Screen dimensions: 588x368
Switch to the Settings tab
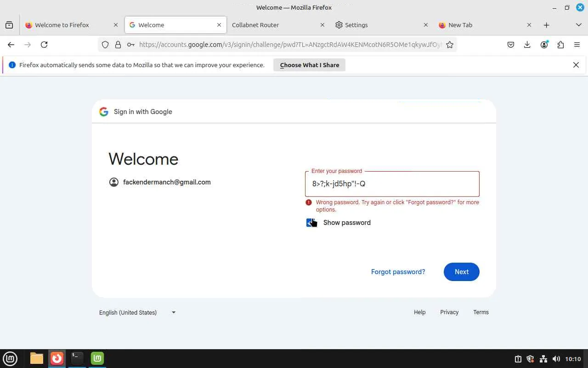[x=381, y=25]
